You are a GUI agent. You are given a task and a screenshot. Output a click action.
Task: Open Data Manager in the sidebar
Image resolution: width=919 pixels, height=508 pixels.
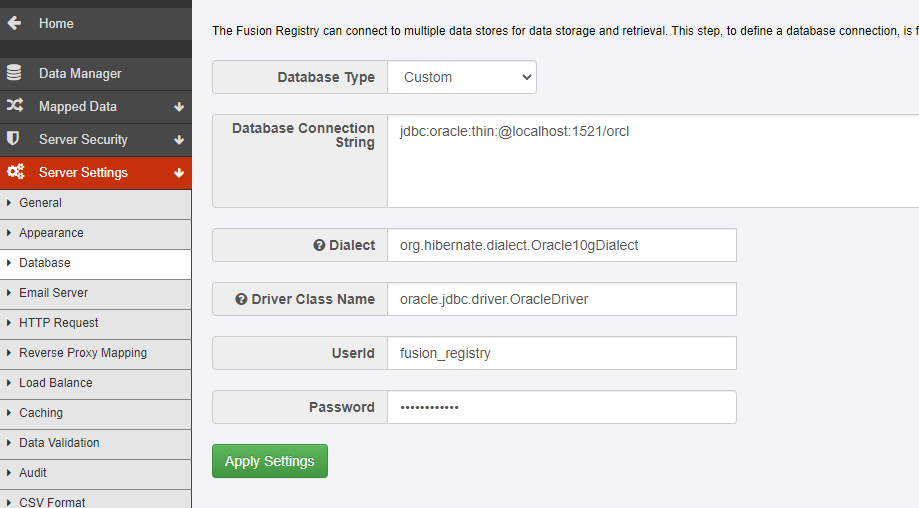click(96, 74)
